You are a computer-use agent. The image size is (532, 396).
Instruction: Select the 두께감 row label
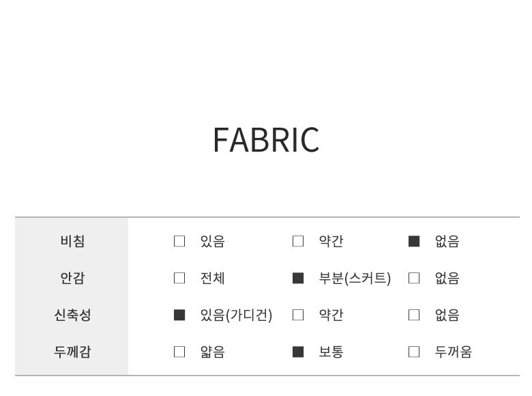click(72, 352)
